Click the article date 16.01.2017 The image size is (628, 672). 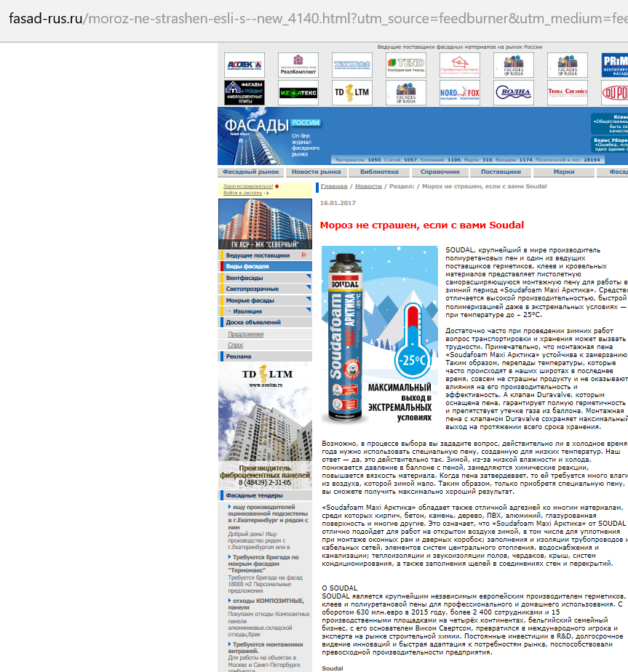click(338, 203)
